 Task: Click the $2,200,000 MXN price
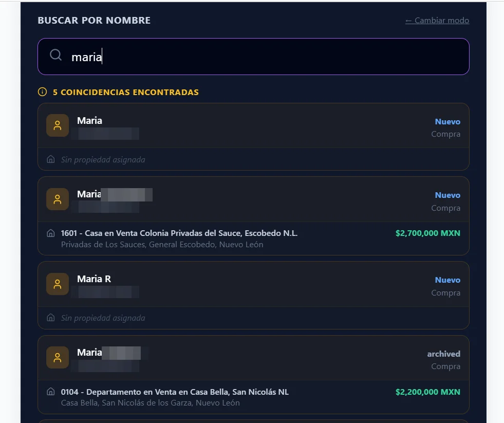428,392
